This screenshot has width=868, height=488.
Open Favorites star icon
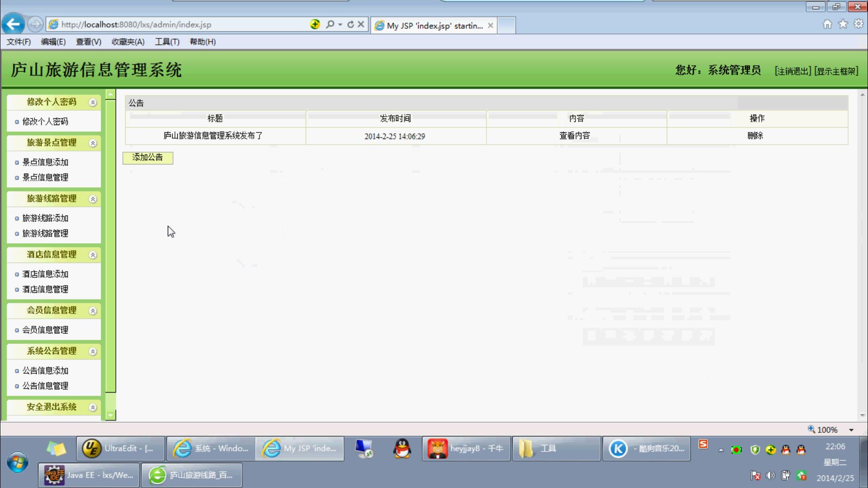coord(843,24)
